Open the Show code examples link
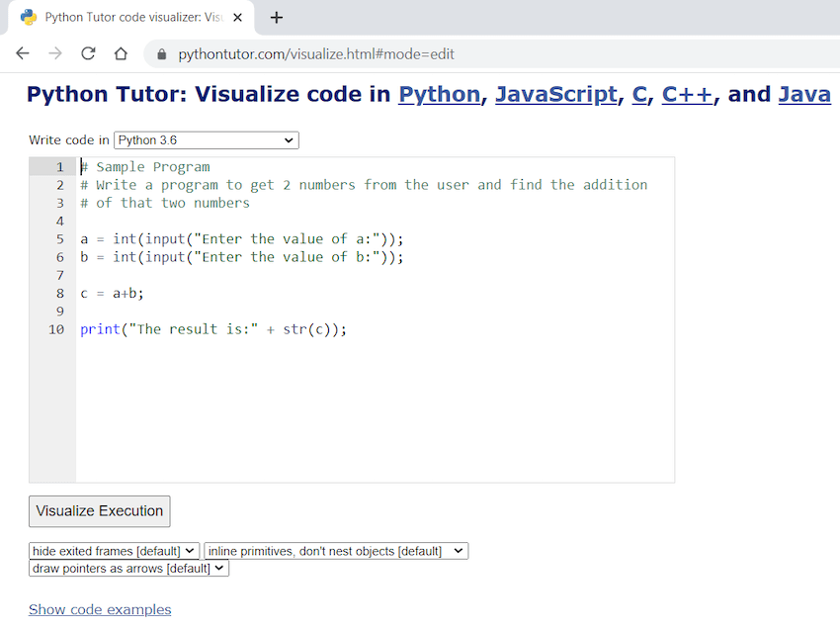This screenshot has height=630, width=840. tap(100, 609)
